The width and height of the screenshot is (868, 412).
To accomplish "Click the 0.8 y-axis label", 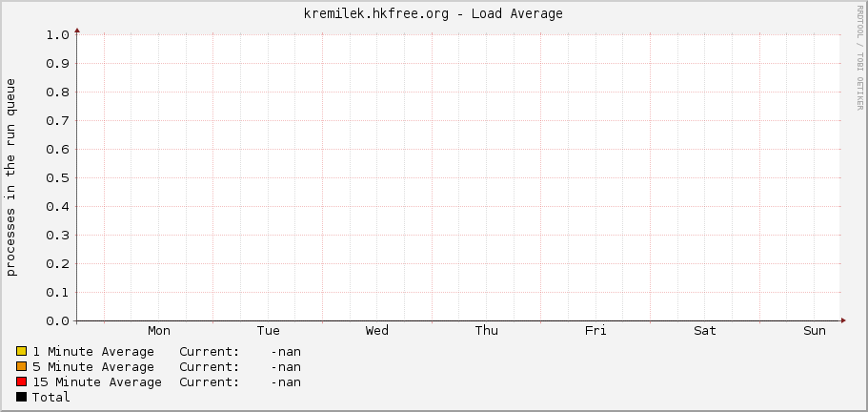I will pyautogui.click(x=57, y=92).
